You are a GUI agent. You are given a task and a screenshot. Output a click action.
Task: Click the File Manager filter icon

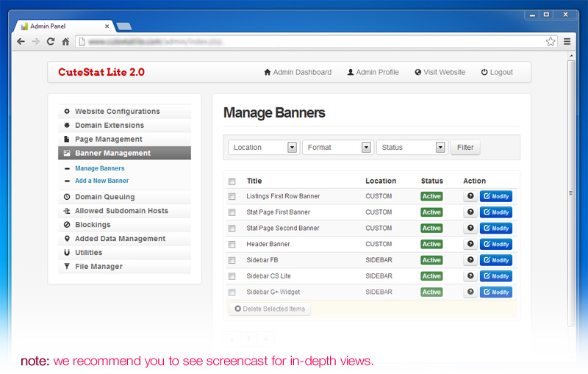67,266
